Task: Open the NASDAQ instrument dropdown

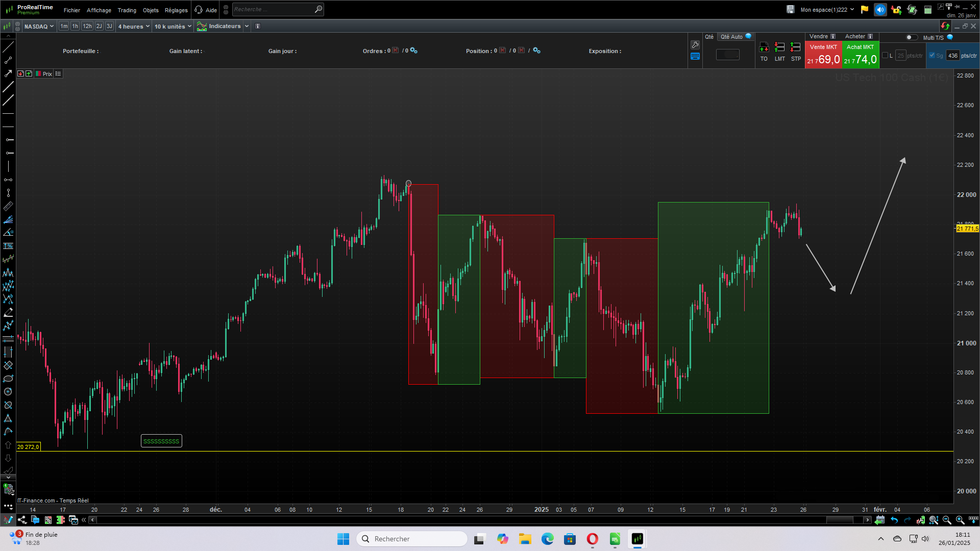Action: [39, 27]
